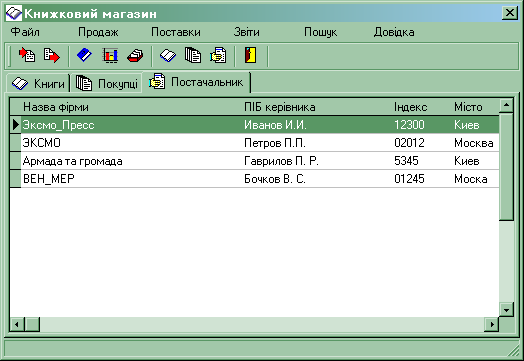
Task: Open the bar chart report icon
Action: point(110,55)
